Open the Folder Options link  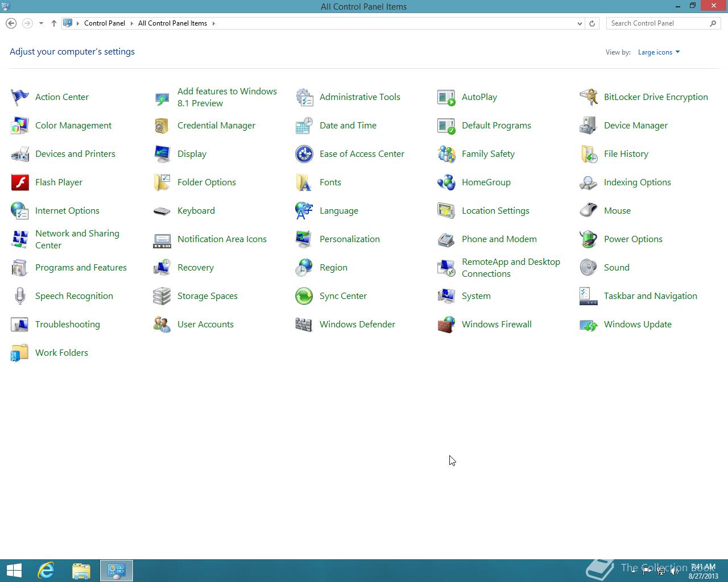(x=206, y=182)
